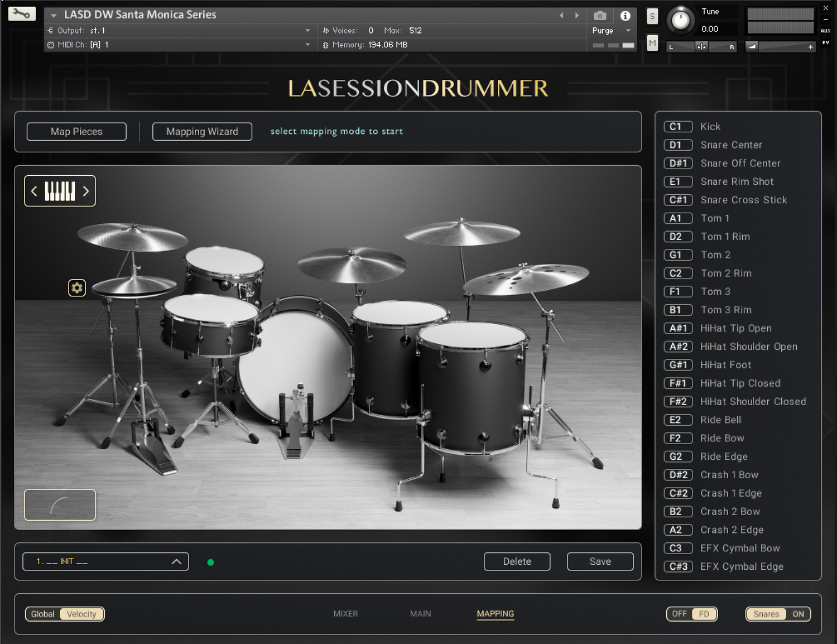Switch the OFF/FD toggle
This screenshot has height=644, width=837.
[692, 614]
